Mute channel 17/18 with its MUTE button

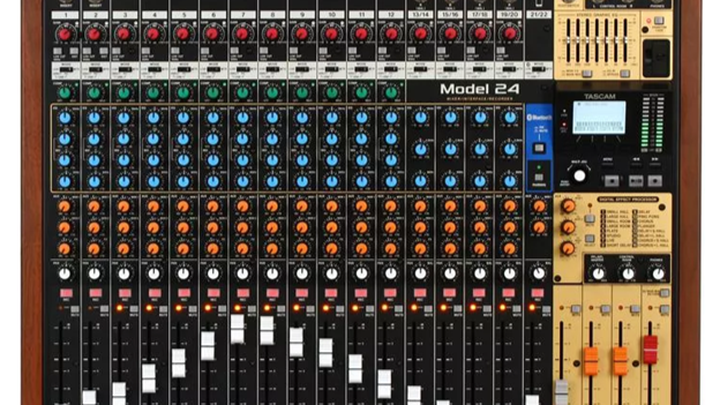[x=487, y=309]
